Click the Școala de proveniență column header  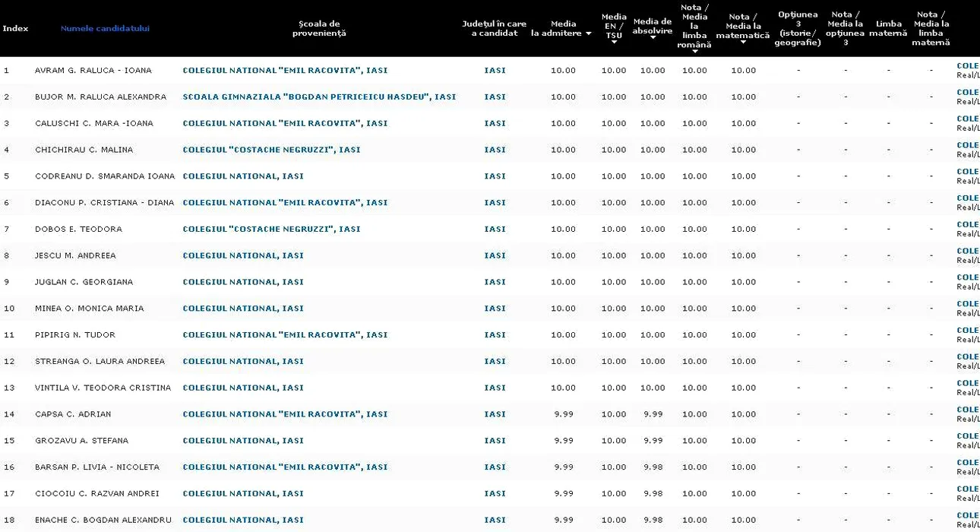(x=319, y=28)
